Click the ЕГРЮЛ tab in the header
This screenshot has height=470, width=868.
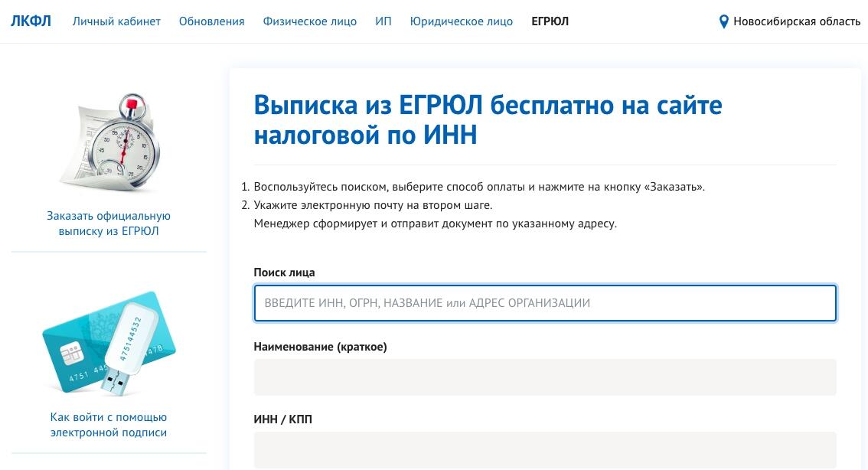(x=550, y=21)
